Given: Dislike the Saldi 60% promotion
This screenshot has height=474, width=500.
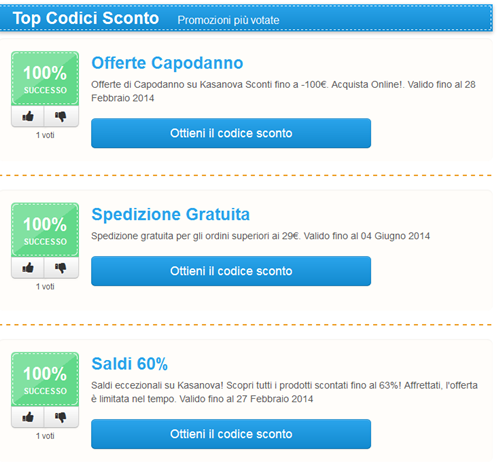Looking at the screenshot, I should tap(61, 417).
